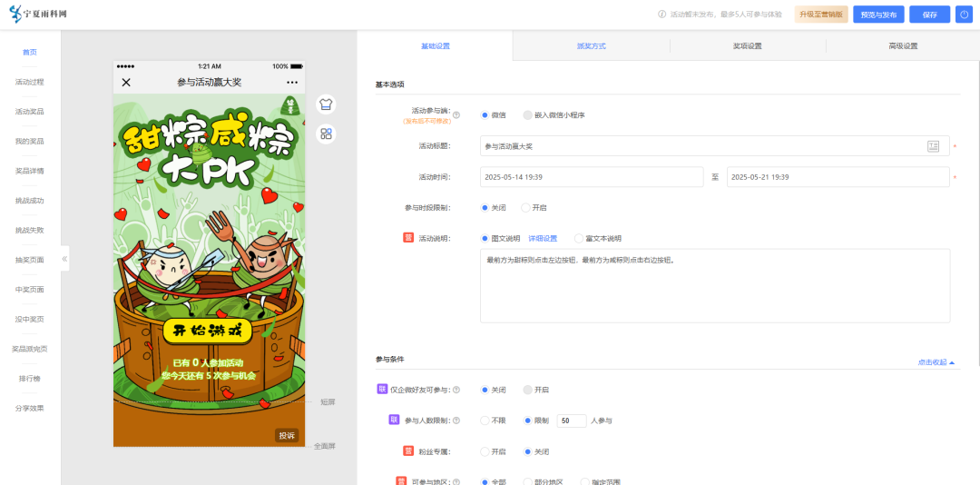
Task: Collapse the 参与条件 section via 点击收起
Action: click(x=936, y=362)
